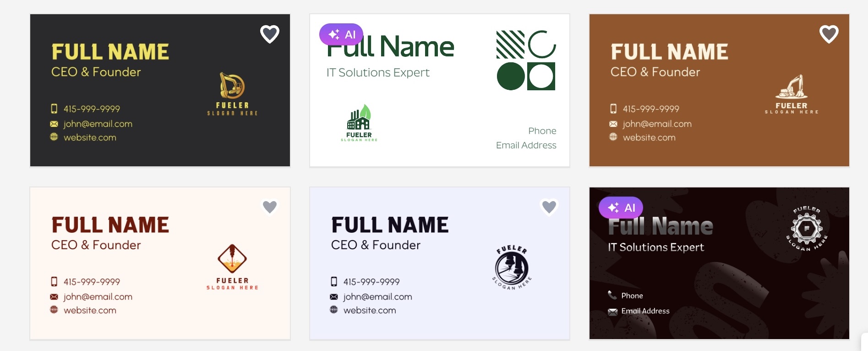Click the green geometric shapes graphic
Image resolution: width=868 pixels, height=351 pixels.
tap(526, 60)
